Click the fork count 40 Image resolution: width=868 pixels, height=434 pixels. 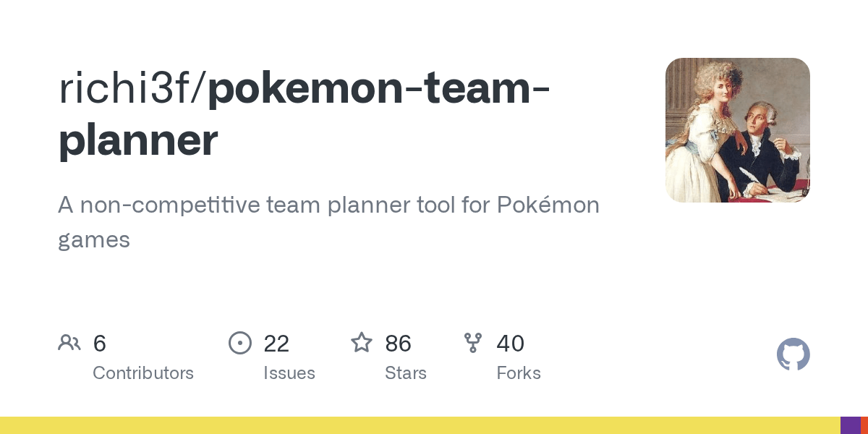tap(511, 344)
